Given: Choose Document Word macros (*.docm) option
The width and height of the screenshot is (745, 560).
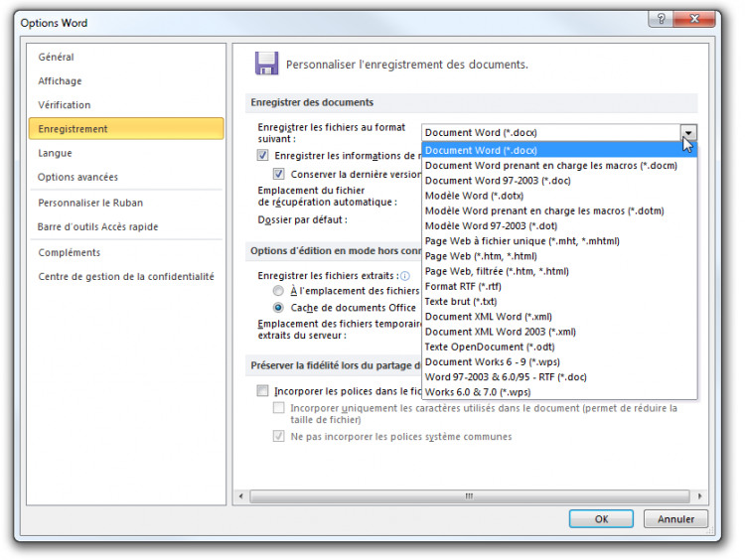Looking at the screenshot, I should tap(559, 165).
